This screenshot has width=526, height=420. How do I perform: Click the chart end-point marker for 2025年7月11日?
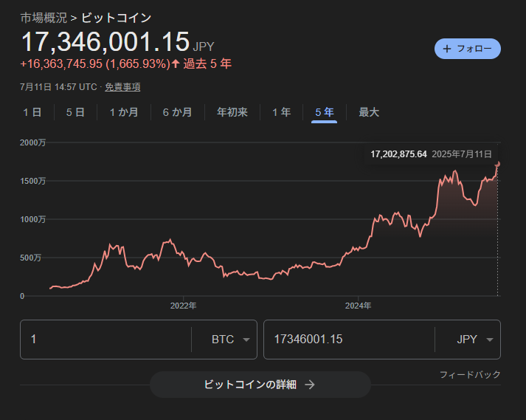tap(498, 164)
